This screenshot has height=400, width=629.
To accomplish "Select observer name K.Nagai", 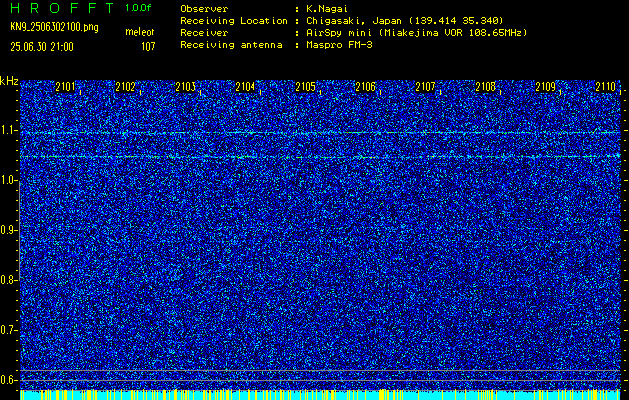I will (x=329, y=9).
